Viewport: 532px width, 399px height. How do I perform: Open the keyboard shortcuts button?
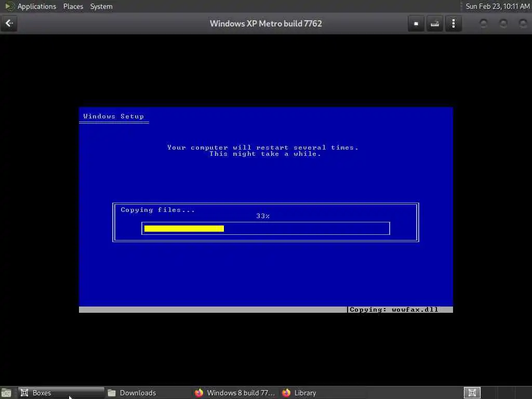coord(435,23)
